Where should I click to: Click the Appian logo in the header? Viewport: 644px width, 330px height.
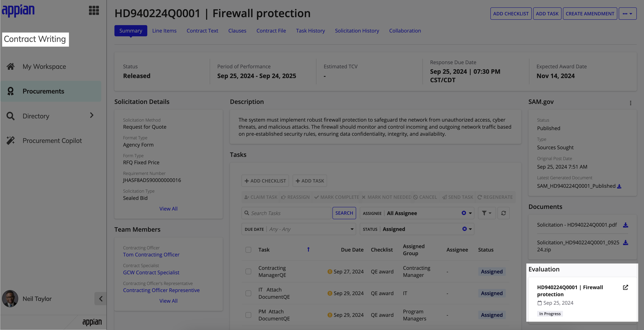(18, 11)
